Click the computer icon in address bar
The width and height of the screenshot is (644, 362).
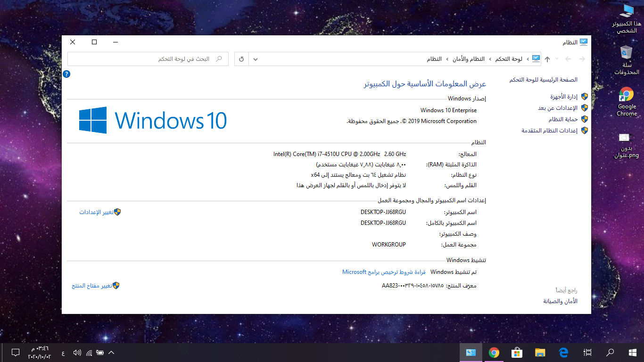pyautogui.click(x=536, y=58)
